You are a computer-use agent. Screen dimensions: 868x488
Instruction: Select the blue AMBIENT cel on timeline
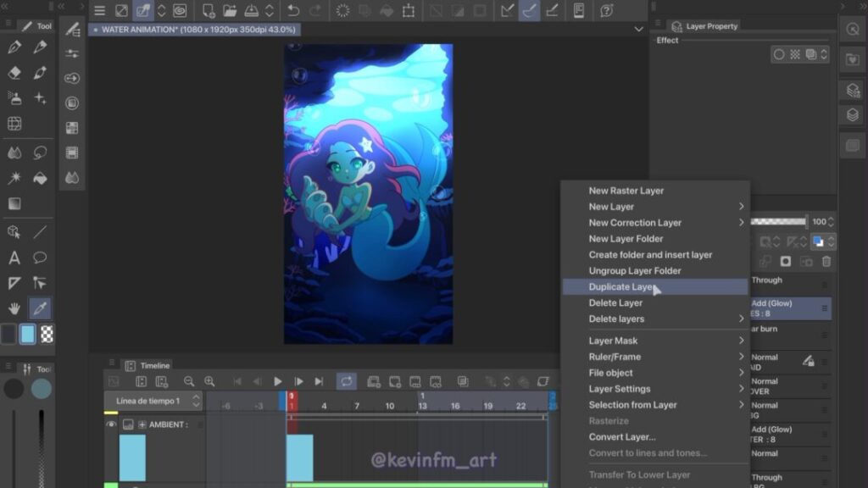click(300, 457)
